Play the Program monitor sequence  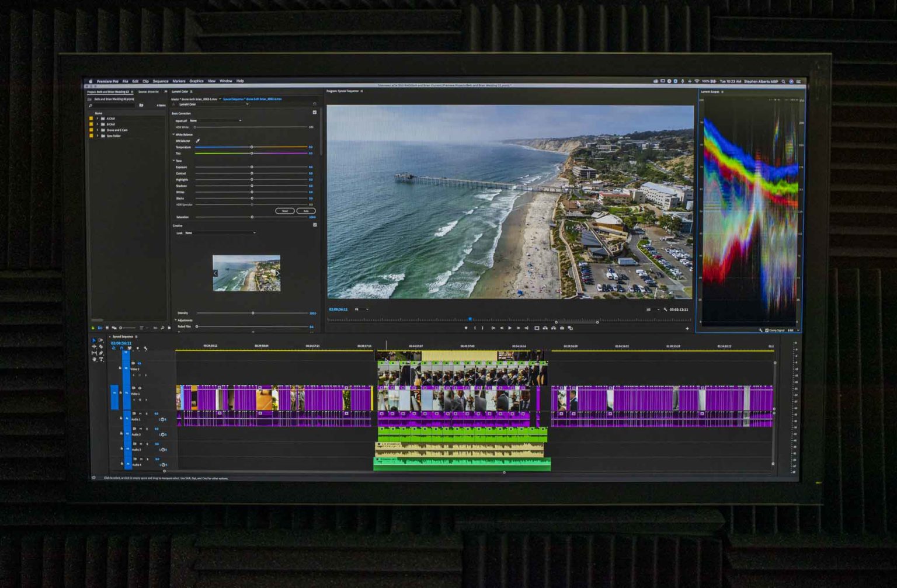[510, 328]
